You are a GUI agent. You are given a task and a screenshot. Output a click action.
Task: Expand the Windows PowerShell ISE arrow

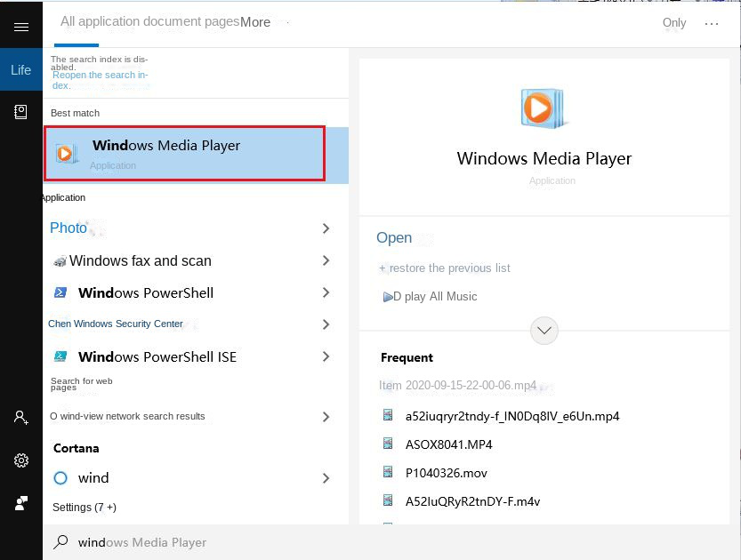tap(326, 356)
